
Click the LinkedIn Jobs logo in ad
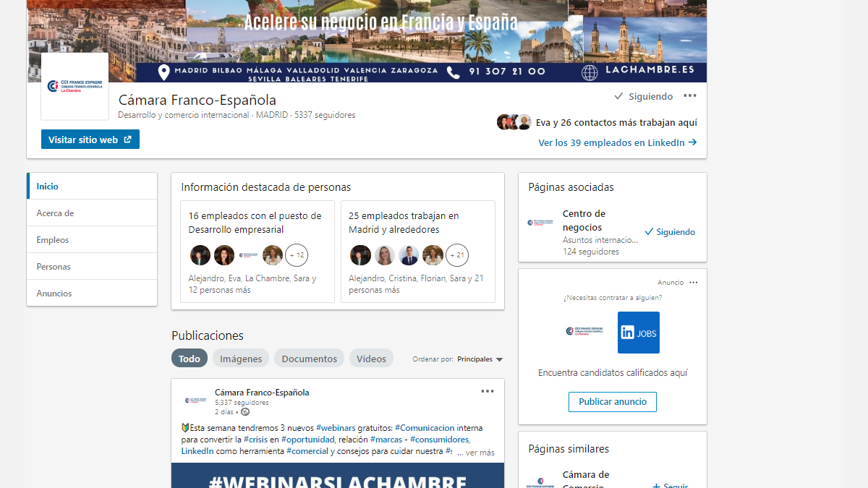638,333
